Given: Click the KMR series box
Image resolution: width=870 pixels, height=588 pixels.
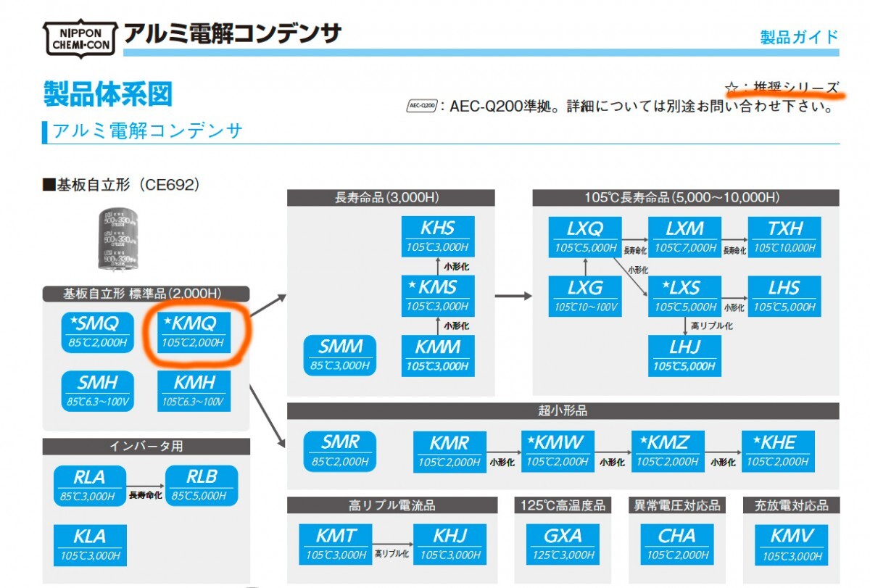Looking at the screenshot, I should coord(449,451).
